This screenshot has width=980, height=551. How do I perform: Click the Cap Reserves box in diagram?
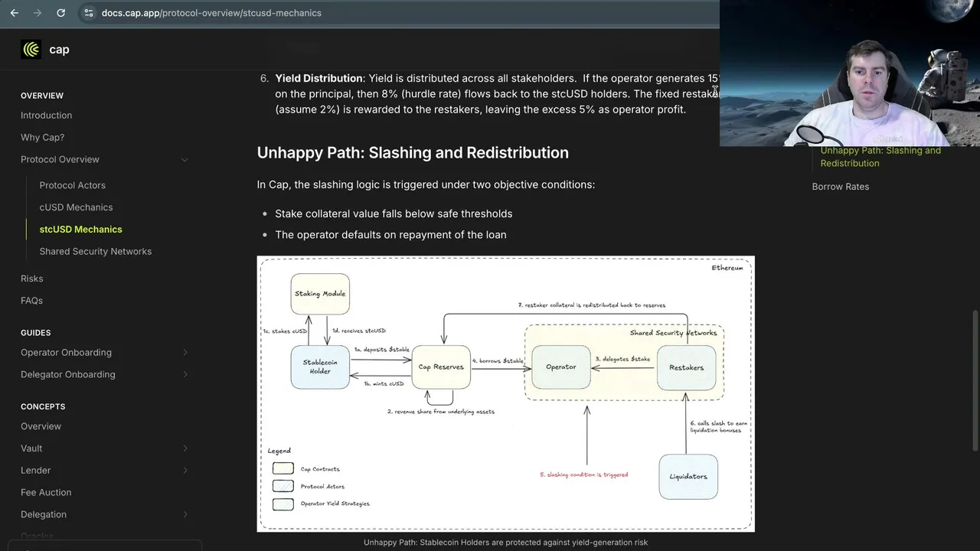coord(441,367)
